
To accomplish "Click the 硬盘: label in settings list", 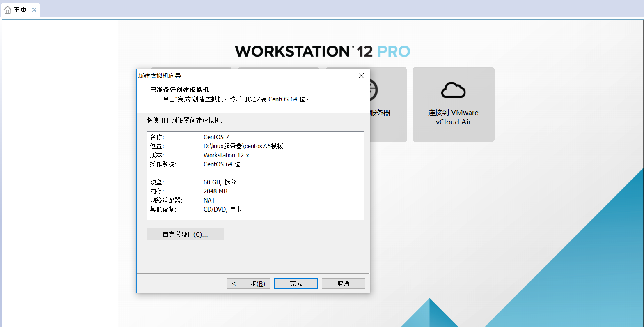I will click(157, 182).
